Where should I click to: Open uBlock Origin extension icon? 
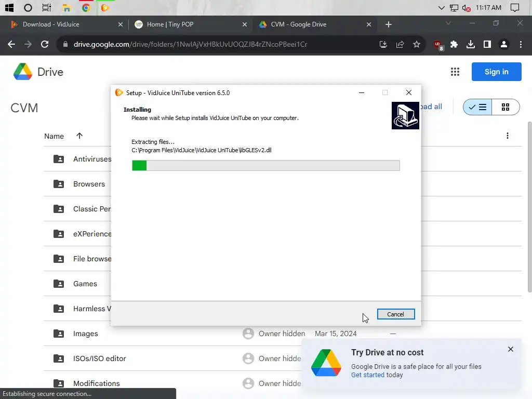click(438, 45)
